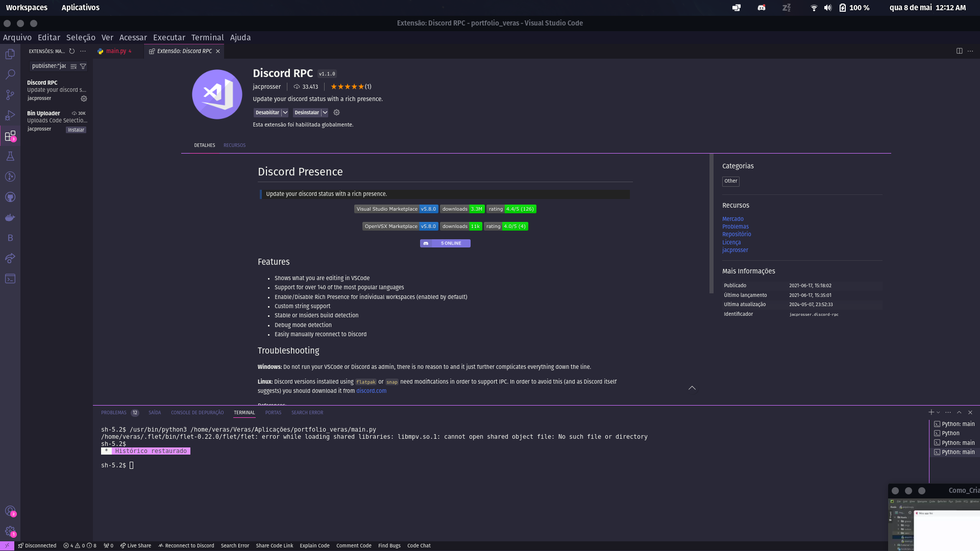Open the Repositório link
980x551 pixels.
[737, 234]
